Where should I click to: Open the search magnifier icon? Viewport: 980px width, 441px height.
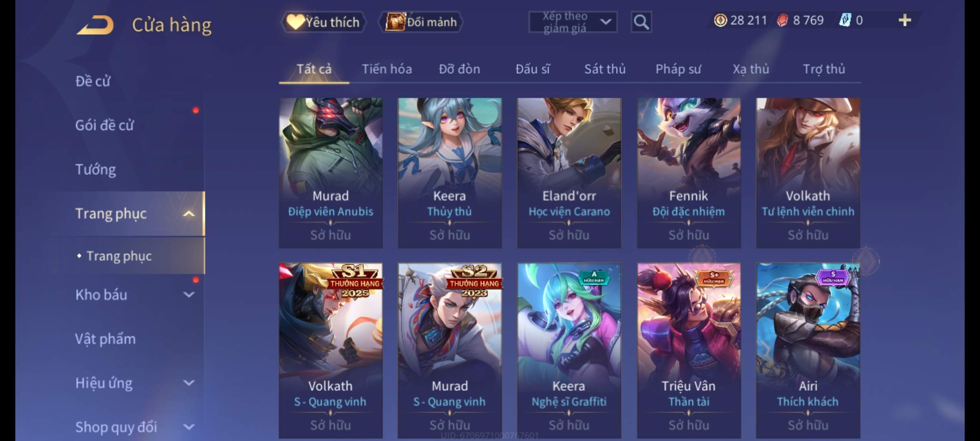641,22
